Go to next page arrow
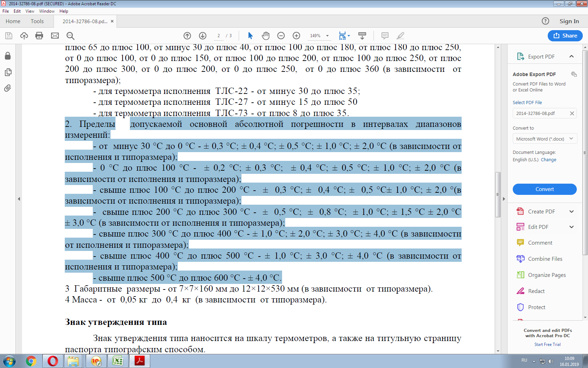 203,36
